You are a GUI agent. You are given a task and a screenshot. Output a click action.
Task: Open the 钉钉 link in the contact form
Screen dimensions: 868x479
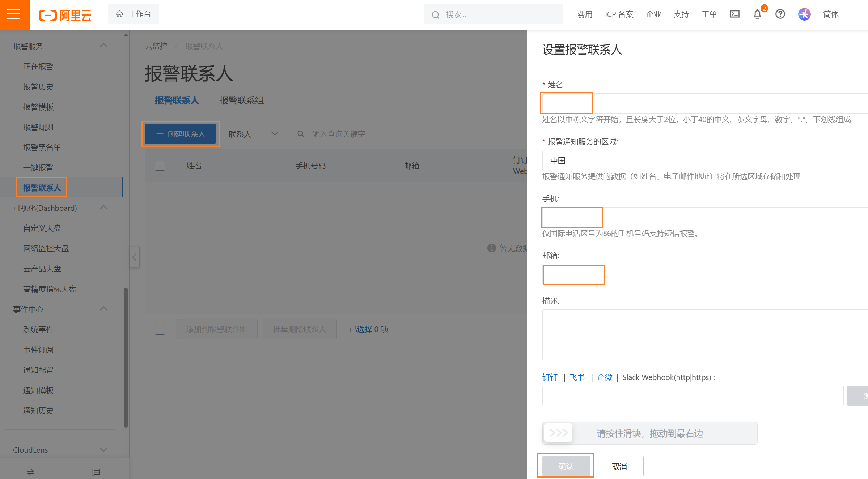coord(550,377)
